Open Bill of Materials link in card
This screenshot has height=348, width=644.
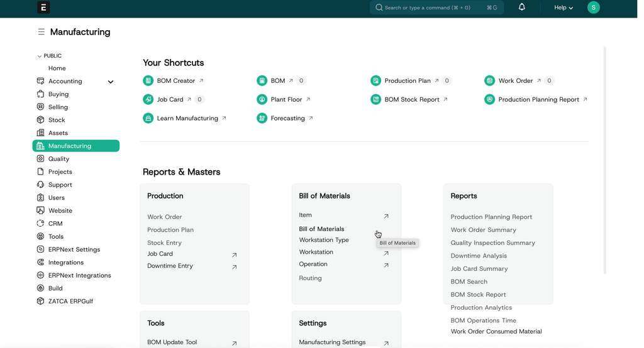(x=321, y=229)
